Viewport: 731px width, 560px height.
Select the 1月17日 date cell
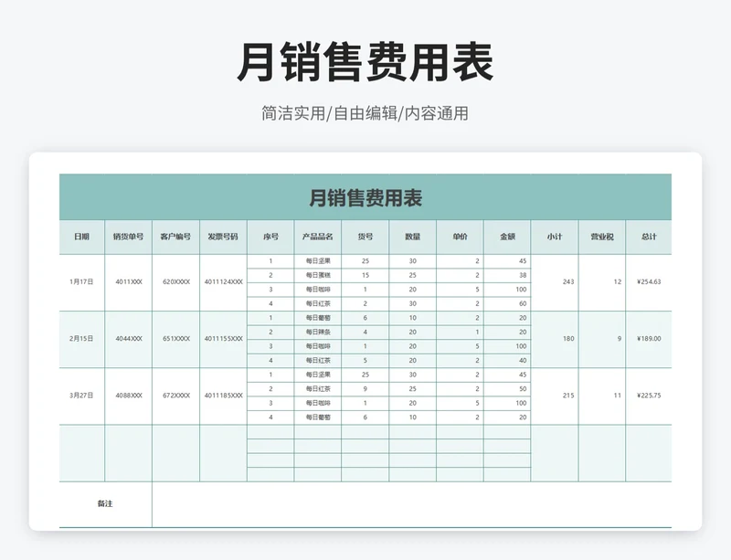(x=81, y=282)
